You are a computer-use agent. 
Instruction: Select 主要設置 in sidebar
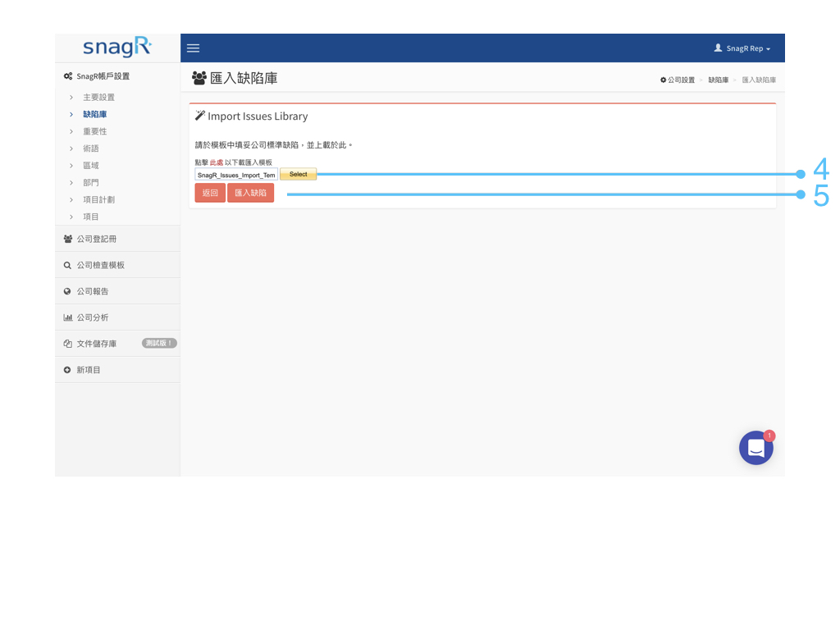coord(98,97)
